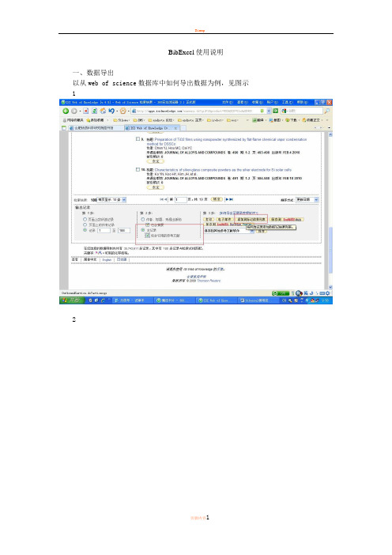Toggle the cited references checkbox under full record
Viewport: 392px width, 555px height.
tap(148, 236)
